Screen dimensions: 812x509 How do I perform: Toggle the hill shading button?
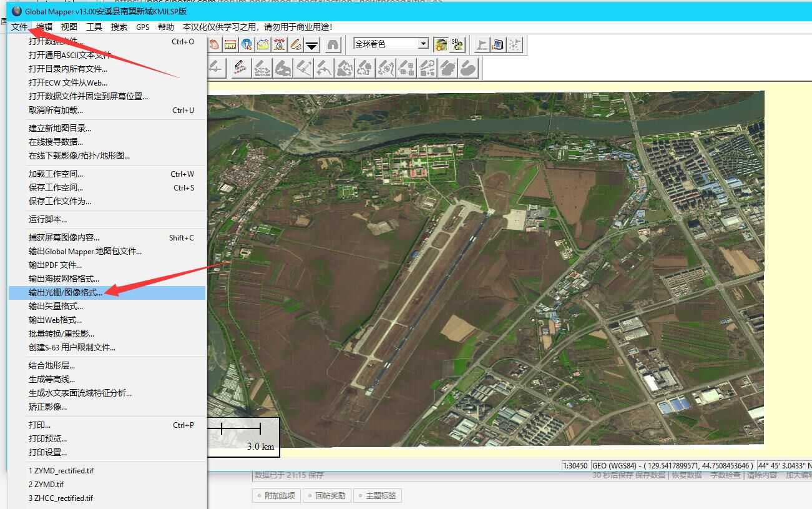[x=441, y=44]
